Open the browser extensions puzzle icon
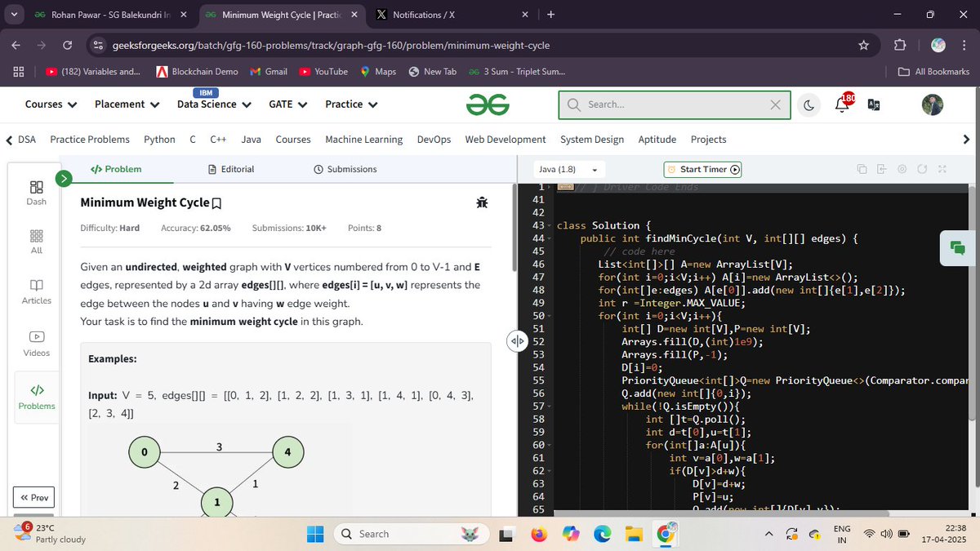Image resolution: width=980 pixels, height=551 pixels. tap(900, 45)
